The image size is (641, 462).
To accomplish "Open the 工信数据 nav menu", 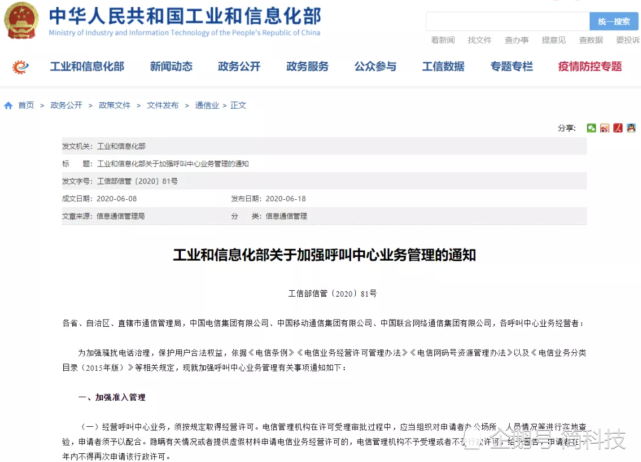I will tap(443, 67).
